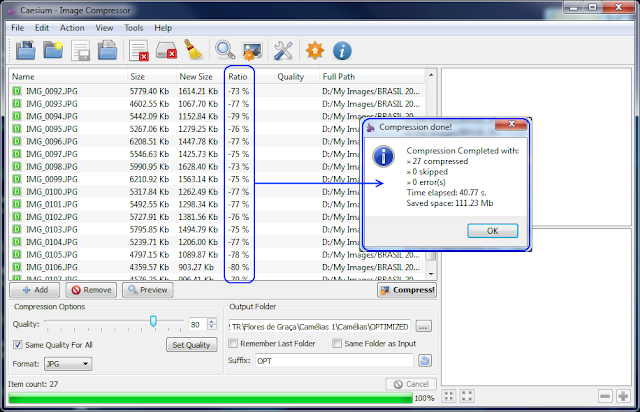This screenshot has width=640, height=412.
Task: Click the Compress! button
Action: (x=407, y=290)
